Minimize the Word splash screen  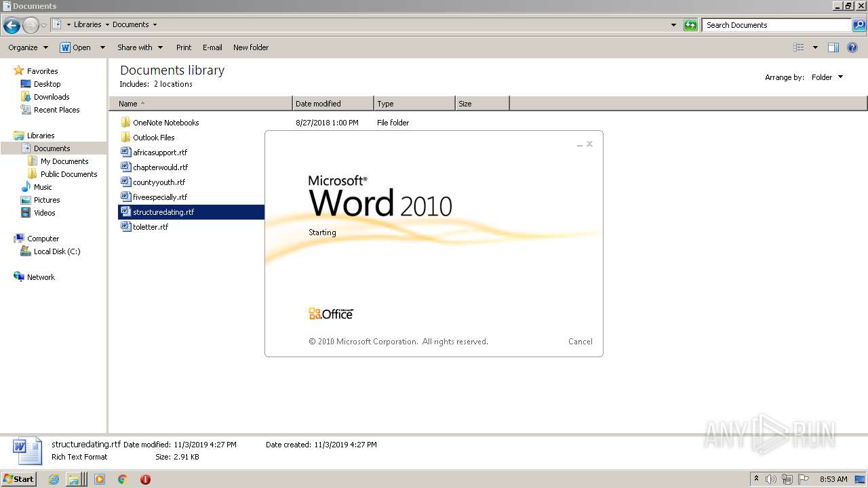point(580,144)
